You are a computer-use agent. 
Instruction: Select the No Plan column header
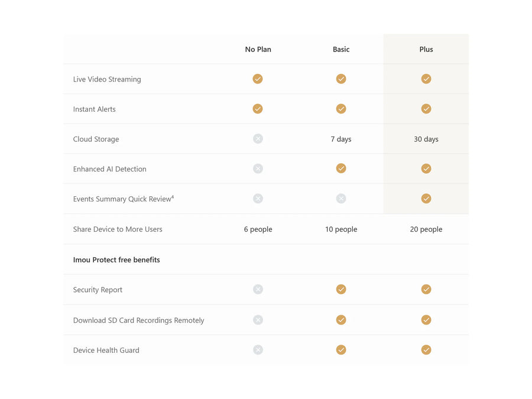click(258, 50)
